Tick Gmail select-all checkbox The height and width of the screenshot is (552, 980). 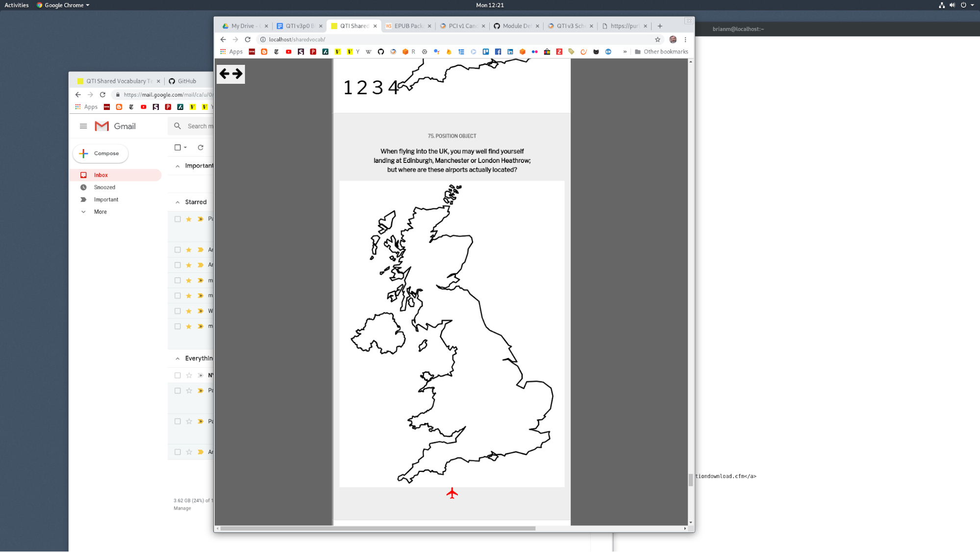pos(177,147)
